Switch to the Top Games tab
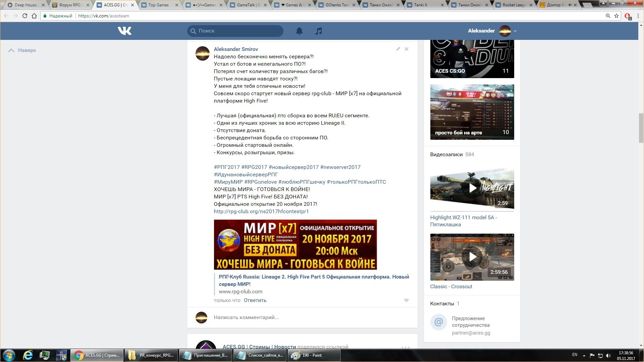The image size is (644, 362). 158,5
